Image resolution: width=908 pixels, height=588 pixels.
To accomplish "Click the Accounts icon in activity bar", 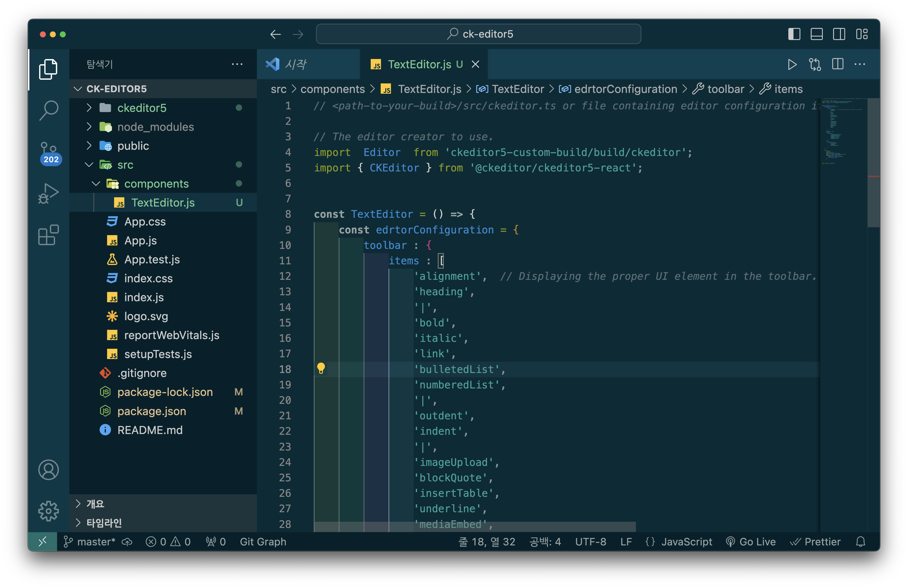I will [x=48, y=470].
